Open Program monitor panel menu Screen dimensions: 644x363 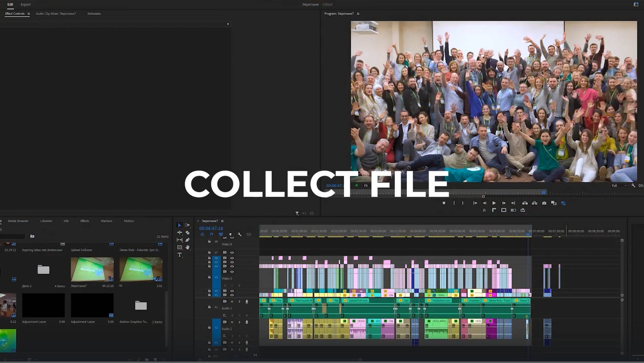pos(358,14)
